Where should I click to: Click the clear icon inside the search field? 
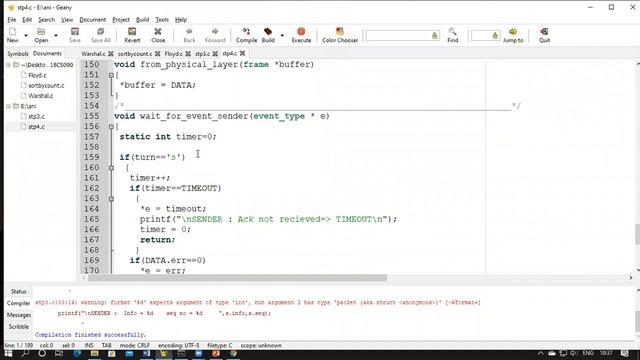(435, 36)
